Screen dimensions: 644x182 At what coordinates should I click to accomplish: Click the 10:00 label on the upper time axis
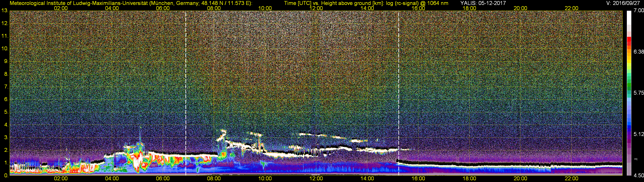pyautogui.click(x=265, y=8)
